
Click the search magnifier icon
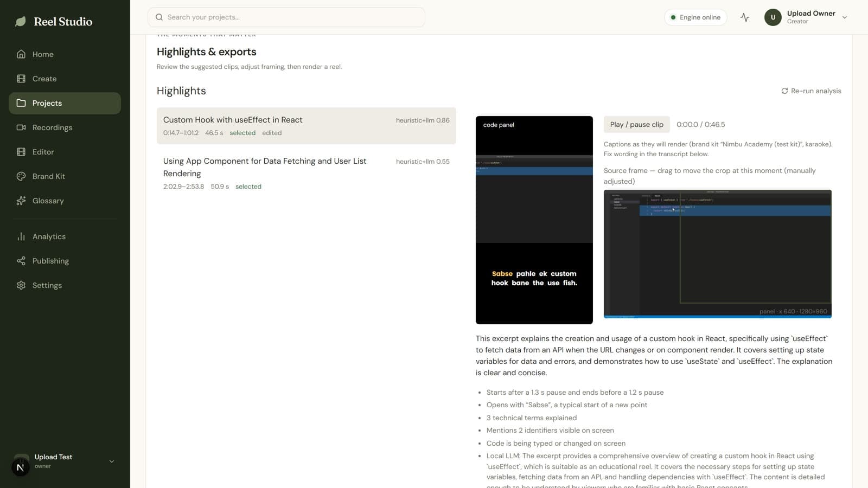[159, 17]
